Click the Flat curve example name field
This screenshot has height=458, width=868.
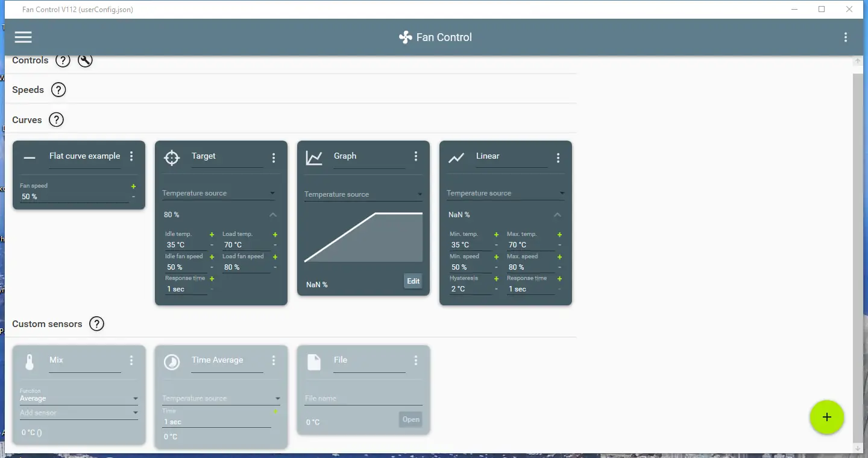(x=85, y=156)
